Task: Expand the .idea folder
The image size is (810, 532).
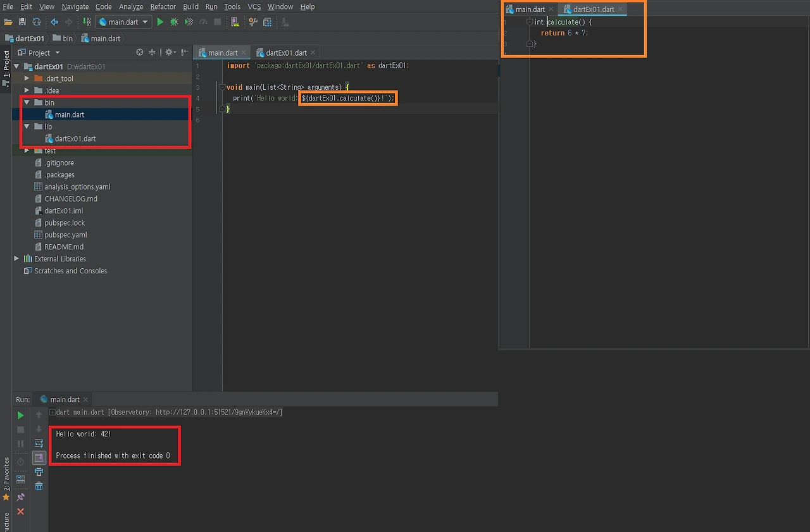Action: (x=27, y=90)
